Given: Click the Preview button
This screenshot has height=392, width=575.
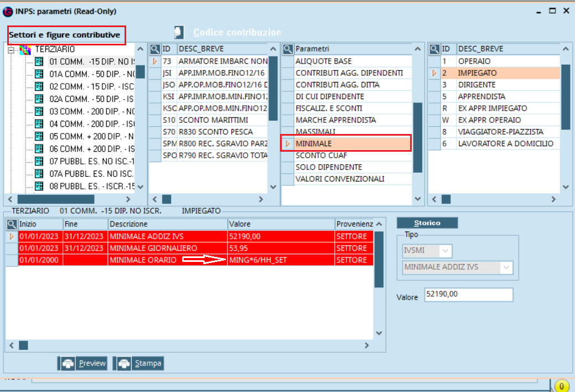Looking at the screenshot, I should click(x=83, y=363).
